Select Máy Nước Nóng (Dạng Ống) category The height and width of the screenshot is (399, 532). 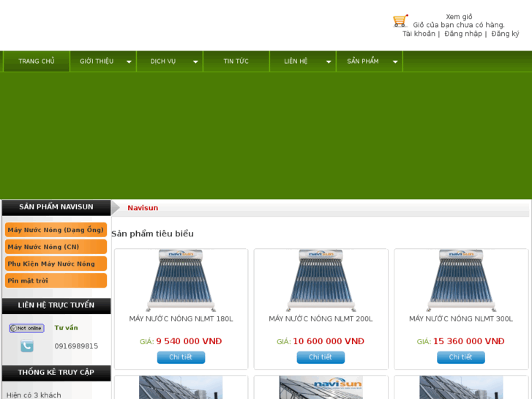point(56,230)
